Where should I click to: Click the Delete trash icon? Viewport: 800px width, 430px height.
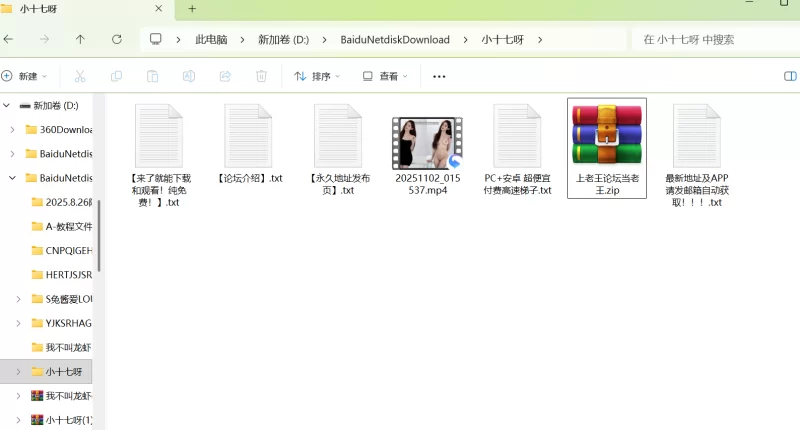[x=261, y=76]
